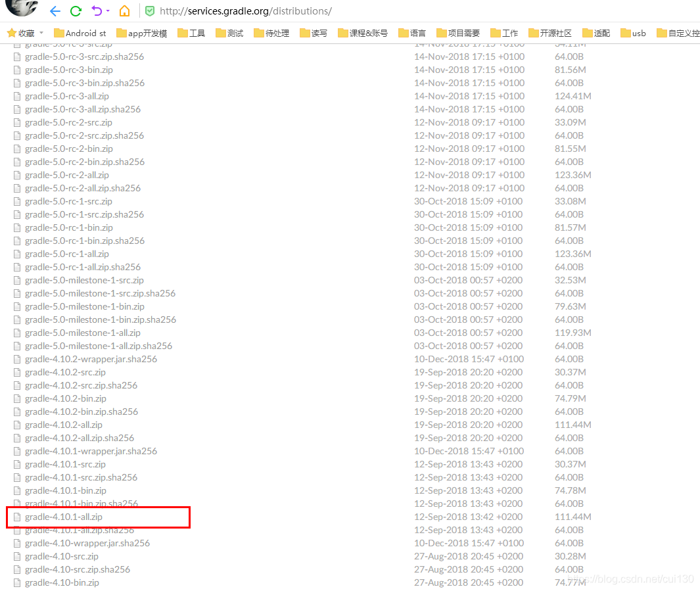Open the 语言 bookmark folder
Screen dimensions: 700x591
click(412, 33)
